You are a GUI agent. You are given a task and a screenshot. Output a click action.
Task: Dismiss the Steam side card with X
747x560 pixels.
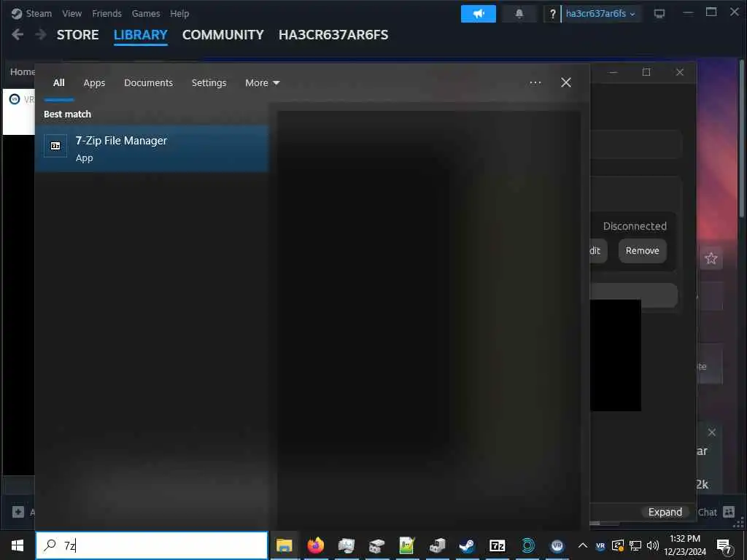pos(712,432)
